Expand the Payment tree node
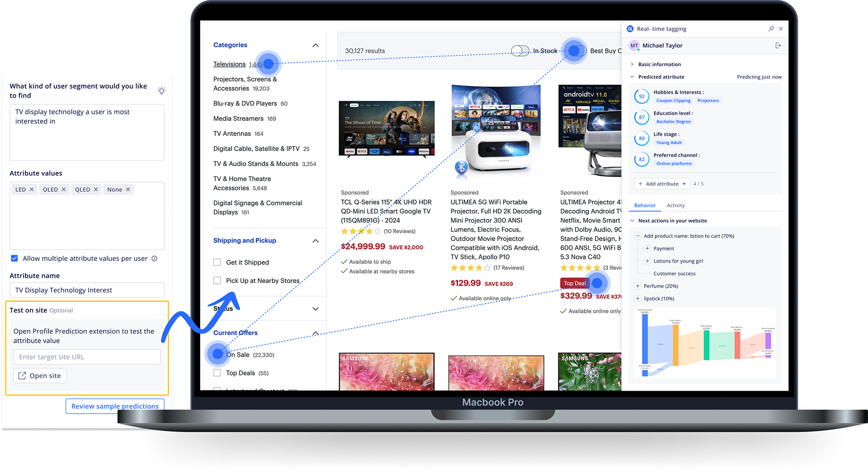Screen dimensions: 868x473 pyautogui.click(x=647, y=248)
